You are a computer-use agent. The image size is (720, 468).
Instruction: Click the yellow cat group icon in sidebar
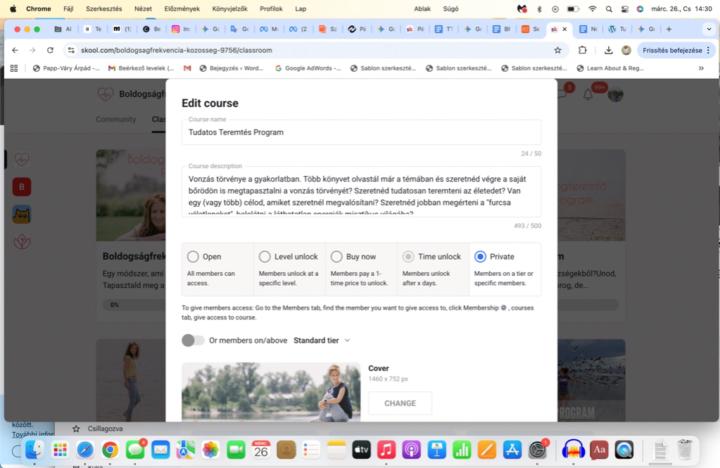22,214
